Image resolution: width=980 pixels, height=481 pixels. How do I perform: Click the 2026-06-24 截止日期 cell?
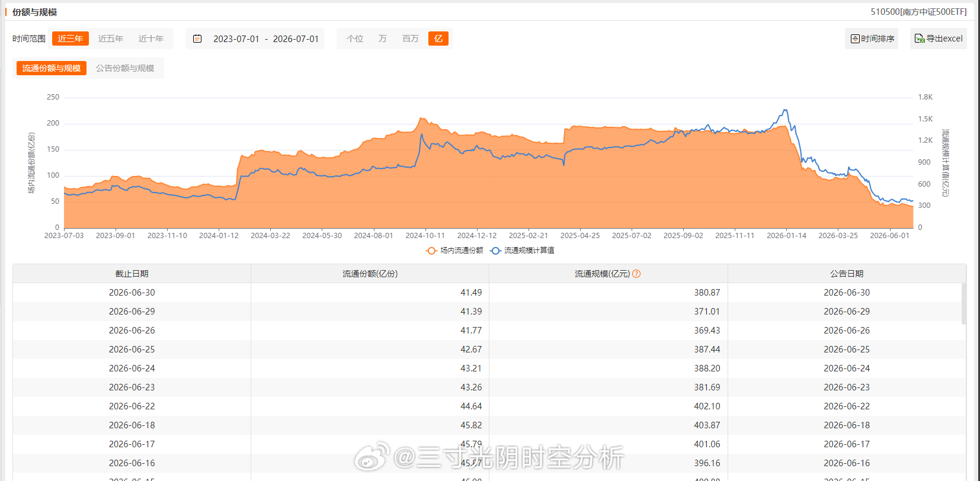132,368
